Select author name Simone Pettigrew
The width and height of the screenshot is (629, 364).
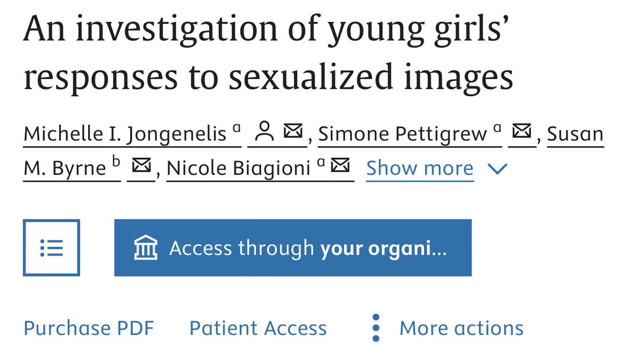403,134
